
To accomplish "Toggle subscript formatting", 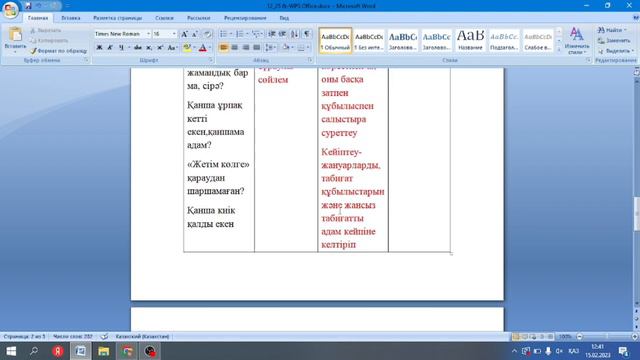I will click(x=149, y=48).
